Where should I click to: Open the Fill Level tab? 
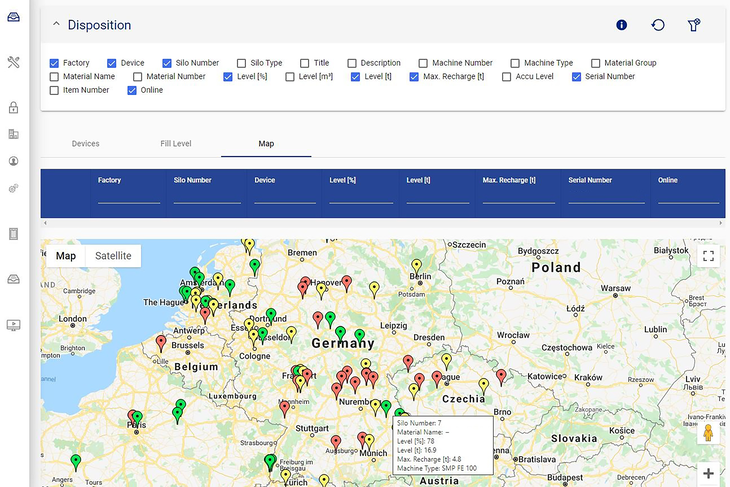pyautogui.click(x=175, y=144)
